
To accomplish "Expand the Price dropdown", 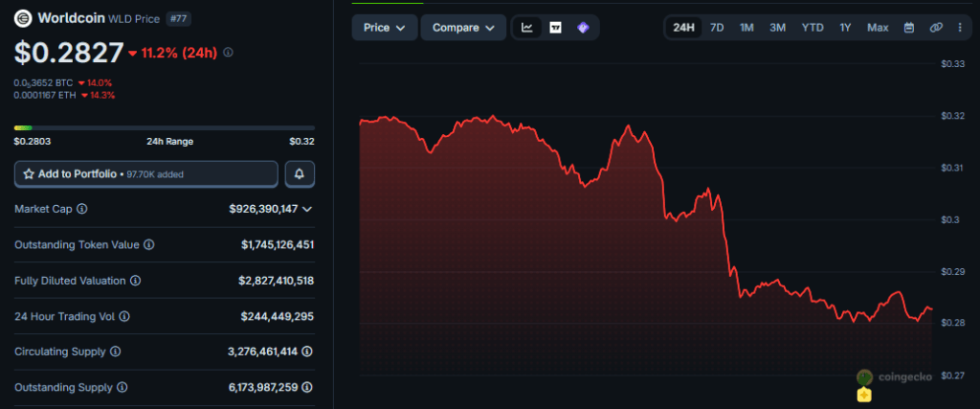I will (x=384, y=28).
